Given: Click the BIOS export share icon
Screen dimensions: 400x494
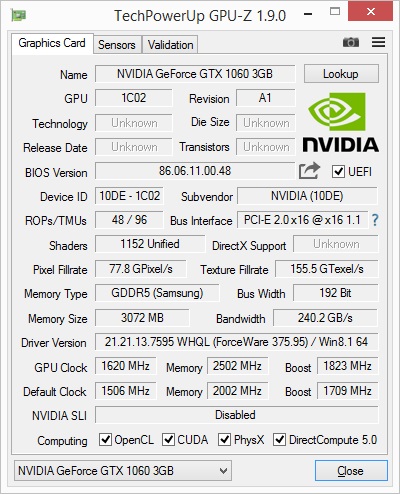Looking at the screenshot, I should tap(309, 171).
